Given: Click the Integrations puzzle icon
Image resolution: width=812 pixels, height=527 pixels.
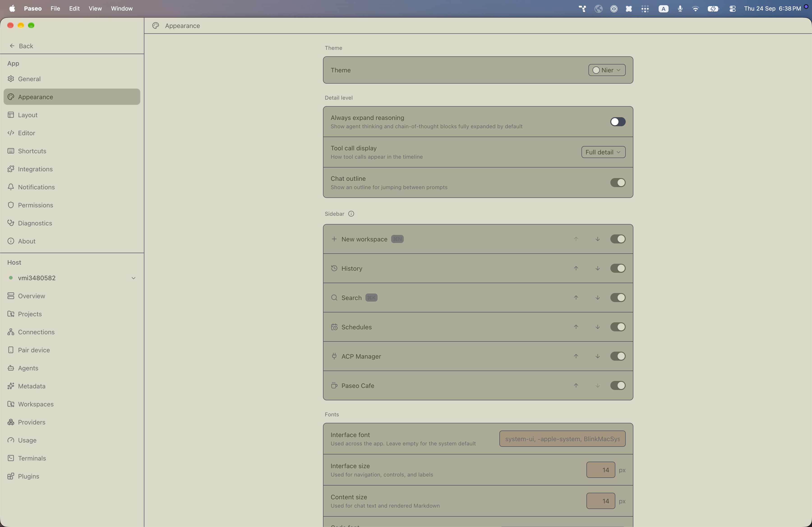Looking at the screenshot, I should [x=11, y=169].
